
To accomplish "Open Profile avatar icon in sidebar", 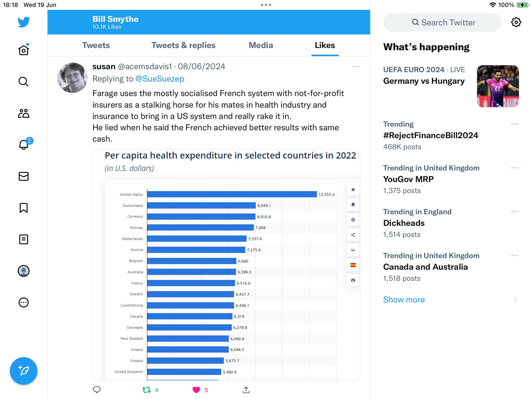I will click(x=24, y=271).
